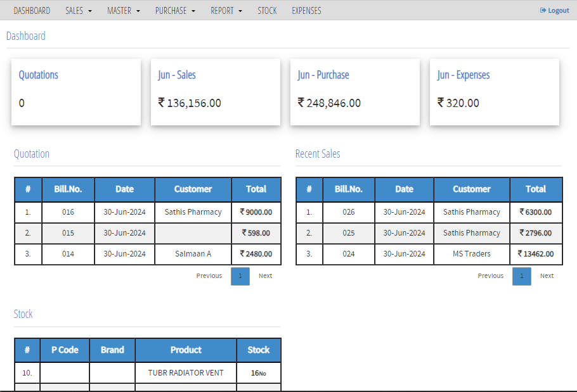Click the Jun - Sales total card
The height and width of the screenshot is (392, 577).
pos(216,92)
